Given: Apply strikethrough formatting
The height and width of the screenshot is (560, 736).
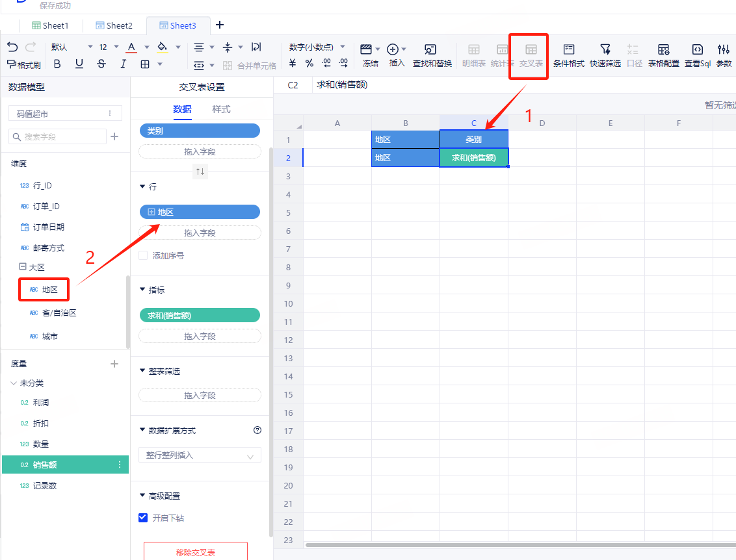Looking at the screenshot, I should [x=101, y=64].
